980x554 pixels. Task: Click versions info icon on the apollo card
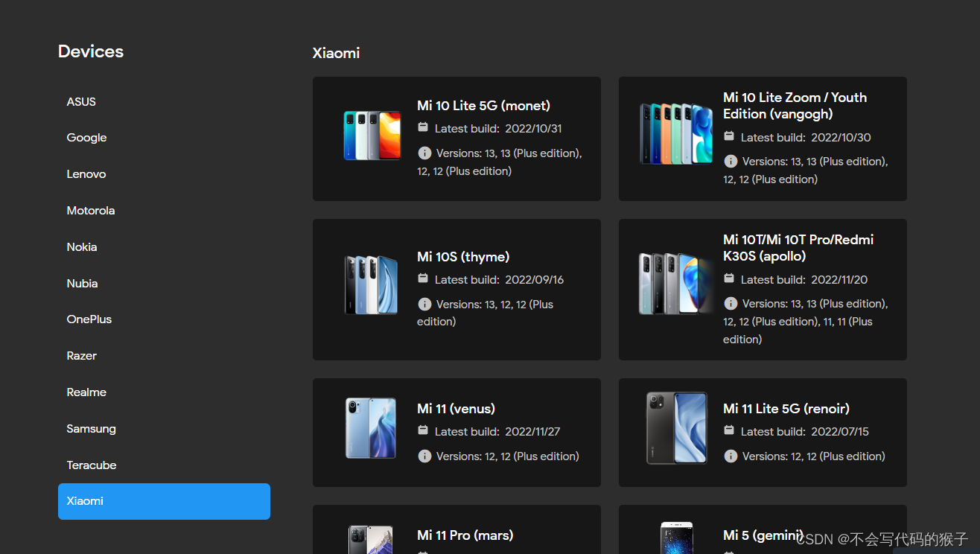731,303
